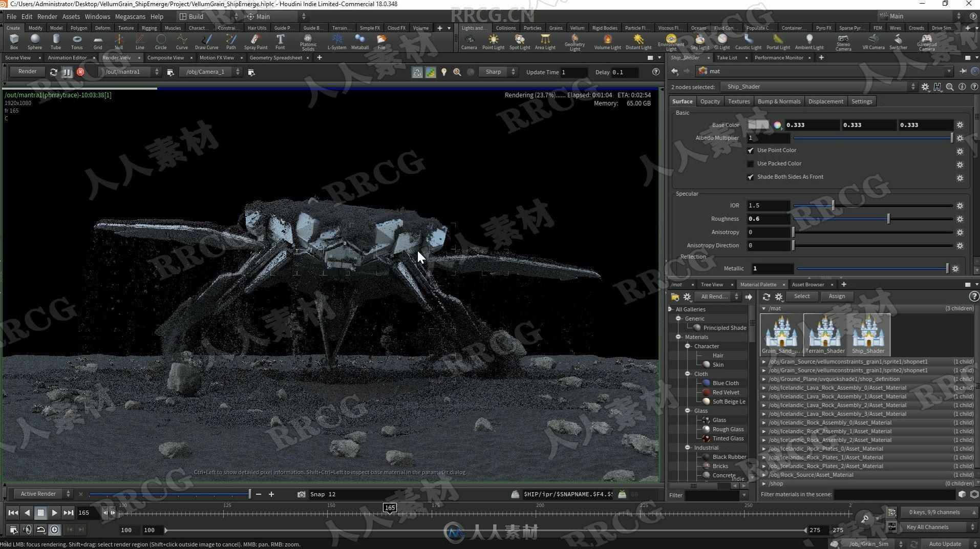Select the Sphere shelf tool
The height and width of the screenshot is (549, 980).
click(35, 41)
